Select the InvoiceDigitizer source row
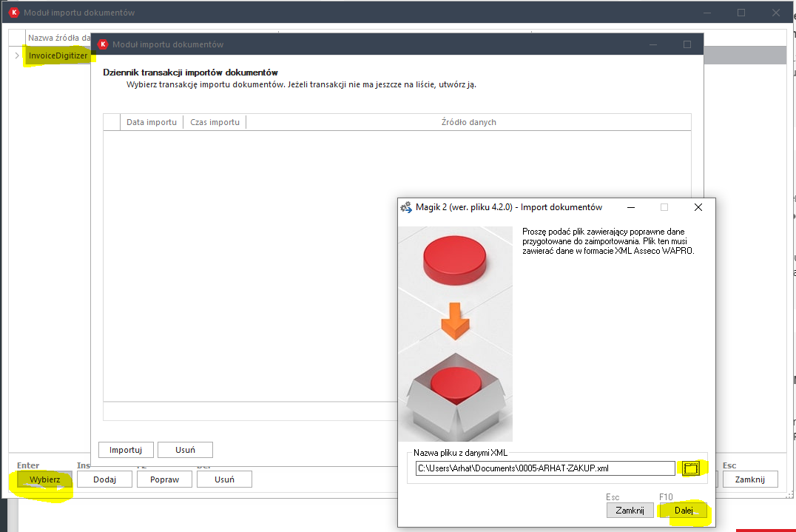This screenshot has width=796, height=532. point(58,55)
